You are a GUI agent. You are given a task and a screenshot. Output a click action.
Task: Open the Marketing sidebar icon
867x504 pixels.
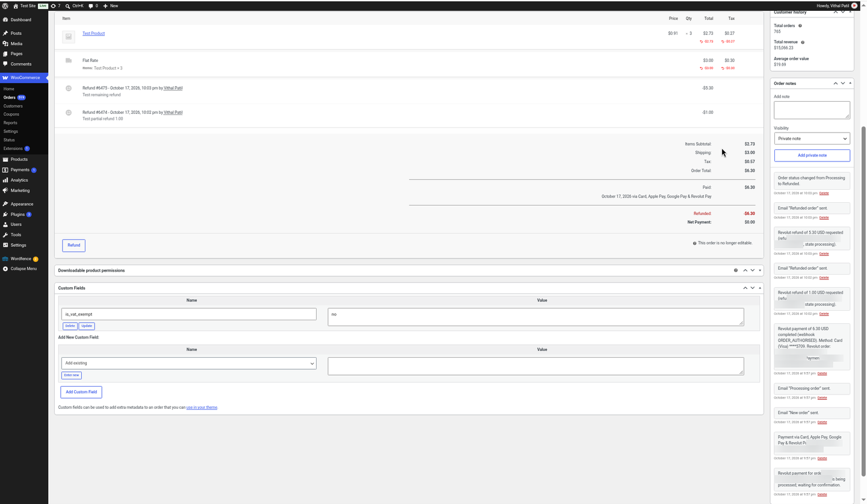click(x=5, y=190)
